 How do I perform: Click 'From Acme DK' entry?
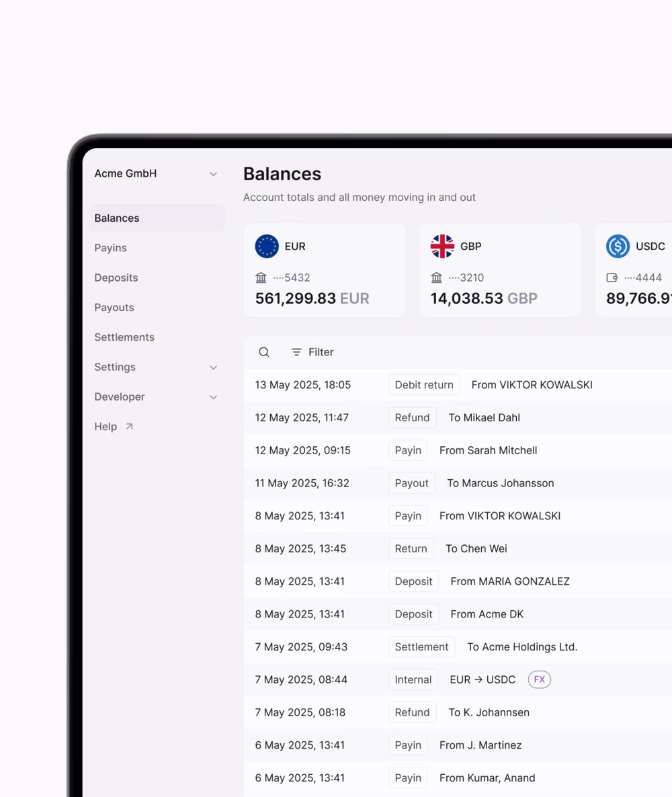[487, 614]
